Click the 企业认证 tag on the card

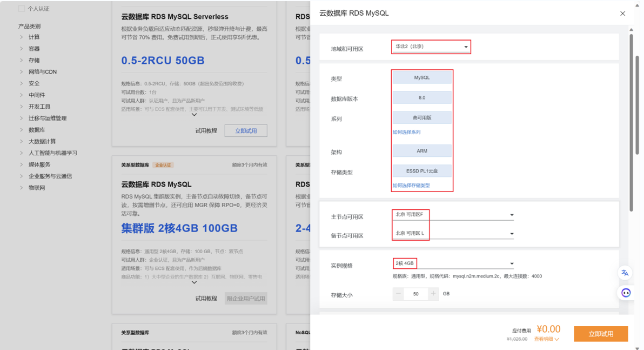point(163,165)
